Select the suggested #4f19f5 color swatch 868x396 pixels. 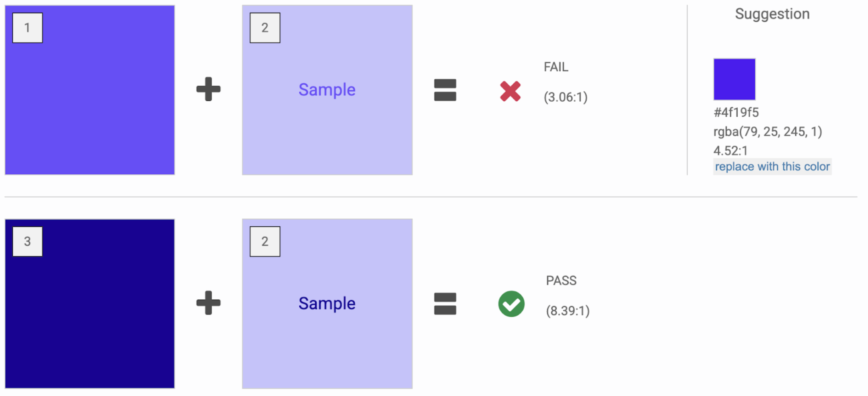click(734, 79)
